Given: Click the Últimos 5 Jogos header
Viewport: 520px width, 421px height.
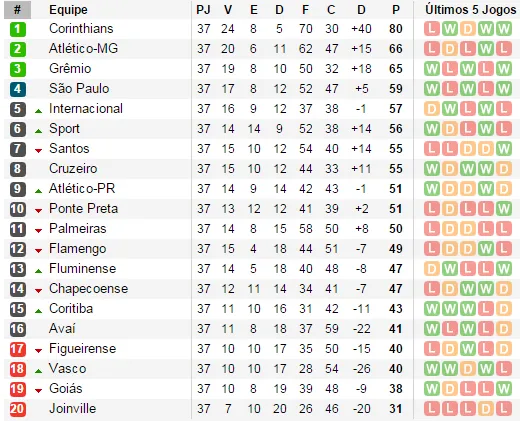Looking at the screenshot, I should tap(471, 10).
